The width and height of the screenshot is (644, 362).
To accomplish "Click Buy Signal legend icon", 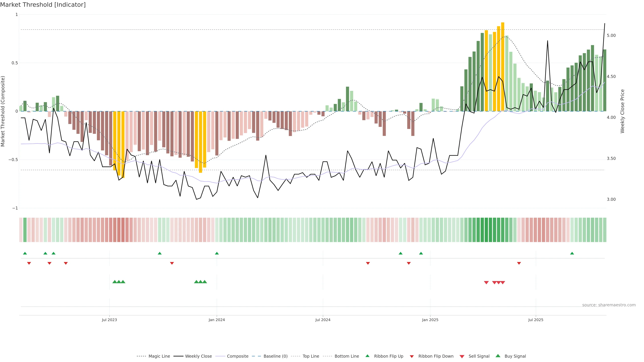I will (498, 356).
